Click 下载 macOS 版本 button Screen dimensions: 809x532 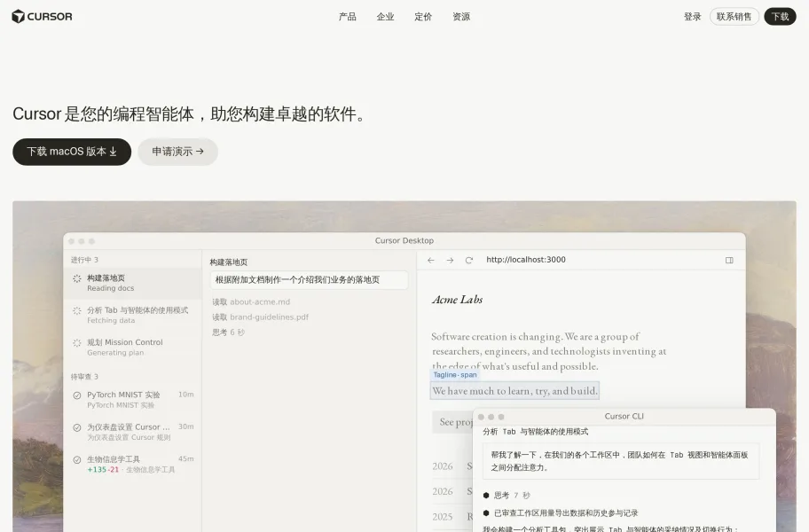tap(72, 152)
